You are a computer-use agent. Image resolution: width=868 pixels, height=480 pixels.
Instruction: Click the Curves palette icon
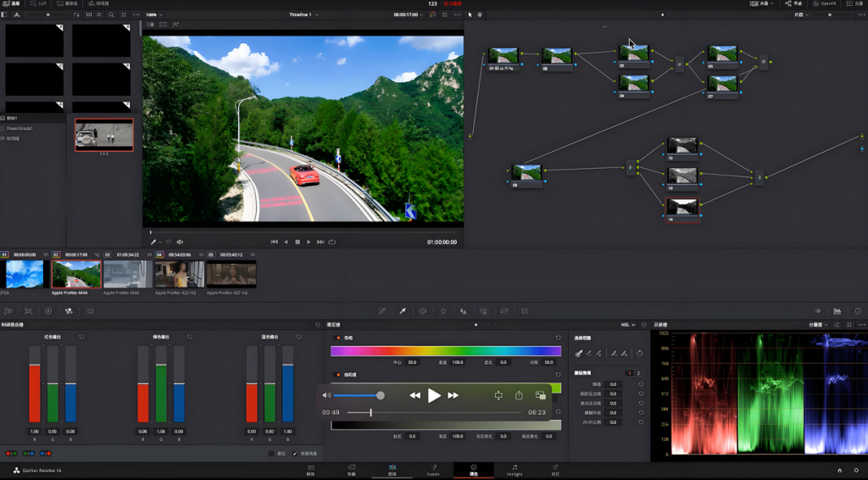coord(382,311)
